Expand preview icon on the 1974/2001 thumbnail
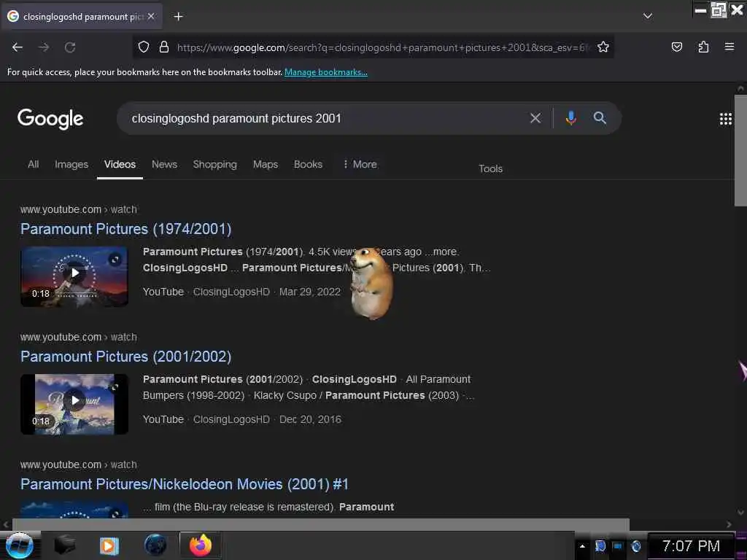The width and height of the screenshot is (747, 560). 115,260
